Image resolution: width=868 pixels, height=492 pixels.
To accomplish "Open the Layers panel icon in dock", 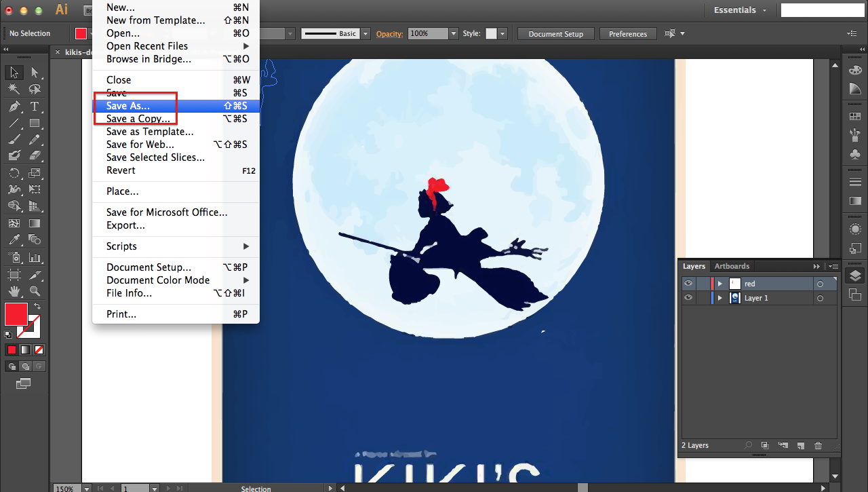I will 855,275.
